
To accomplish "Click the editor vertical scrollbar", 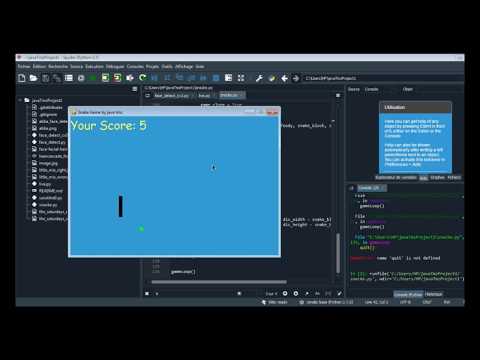I will coord(338,253).
